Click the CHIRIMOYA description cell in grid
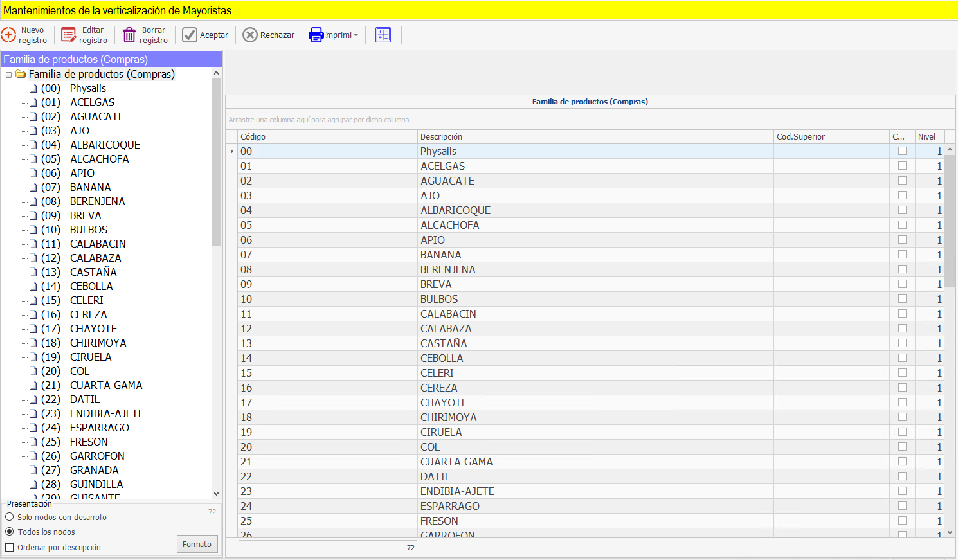This screenshot has height=560, width=958. [x=595, y=417]
